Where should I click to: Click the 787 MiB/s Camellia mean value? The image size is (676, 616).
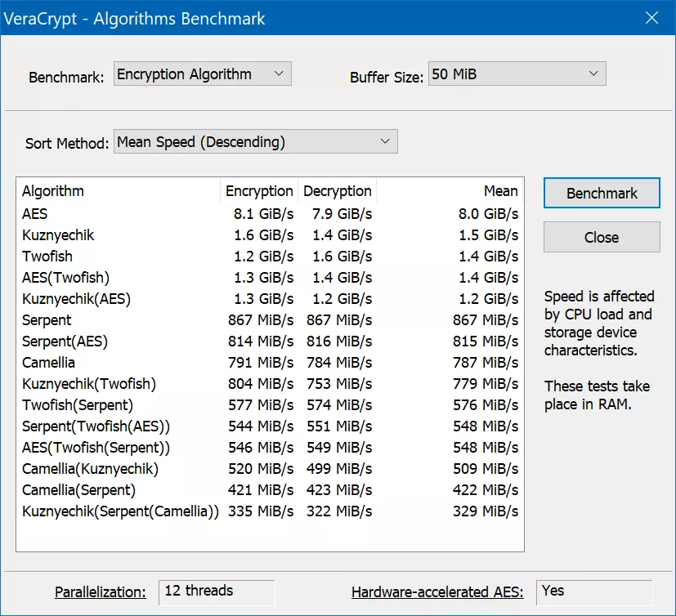click(486, 362)
